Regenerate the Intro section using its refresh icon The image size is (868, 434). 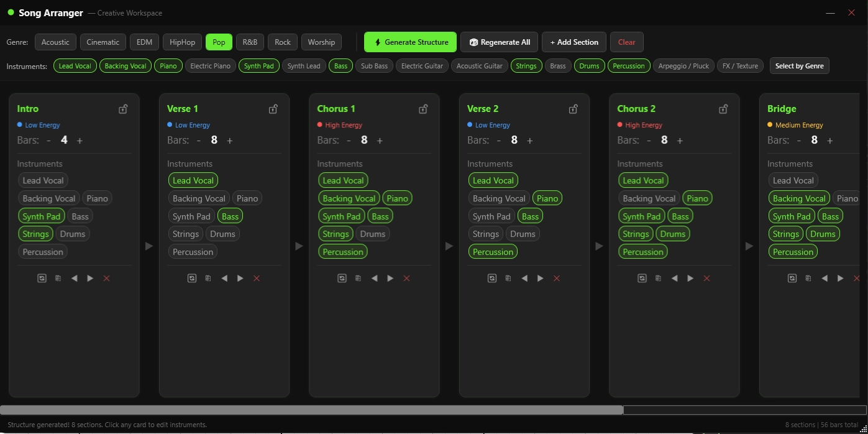pyautogui.click(x=42, y=278)
